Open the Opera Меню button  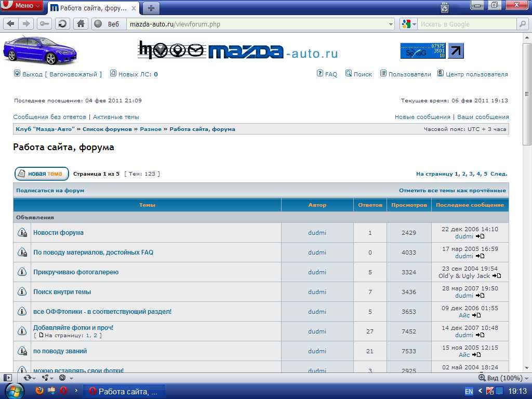(22, 6)
